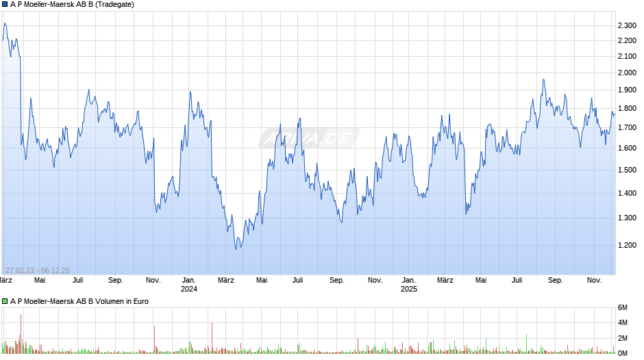Click the '2.000' price axis label
Image resolution: width=644 pixels, height=360 pixels.
point(627,73)
